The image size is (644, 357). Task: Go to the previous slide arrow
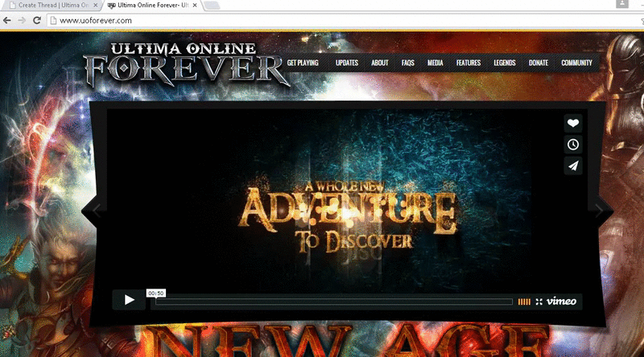[x=96, y=211]
